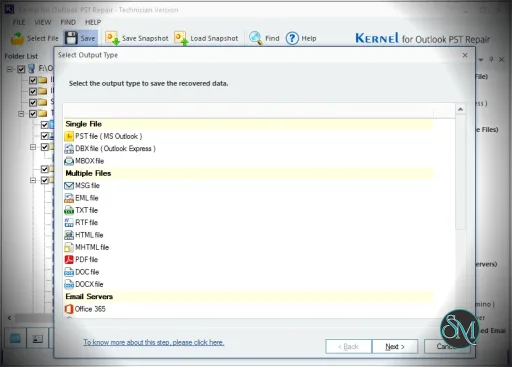Viewport: 512px width, 367px height.
Task: Collapse the root F:\ tree node
Action: pyautogui.click(x=10, y=69)
